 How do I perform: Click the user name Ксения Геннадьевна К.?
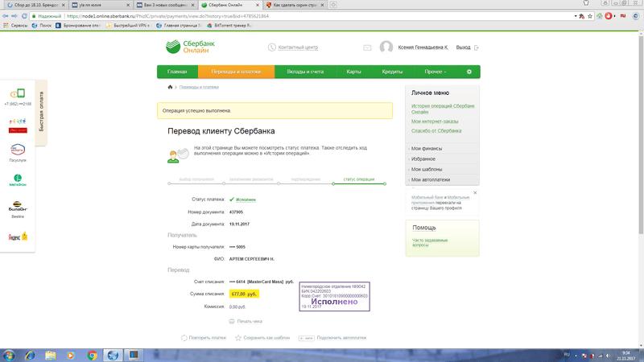click(423, 47)
